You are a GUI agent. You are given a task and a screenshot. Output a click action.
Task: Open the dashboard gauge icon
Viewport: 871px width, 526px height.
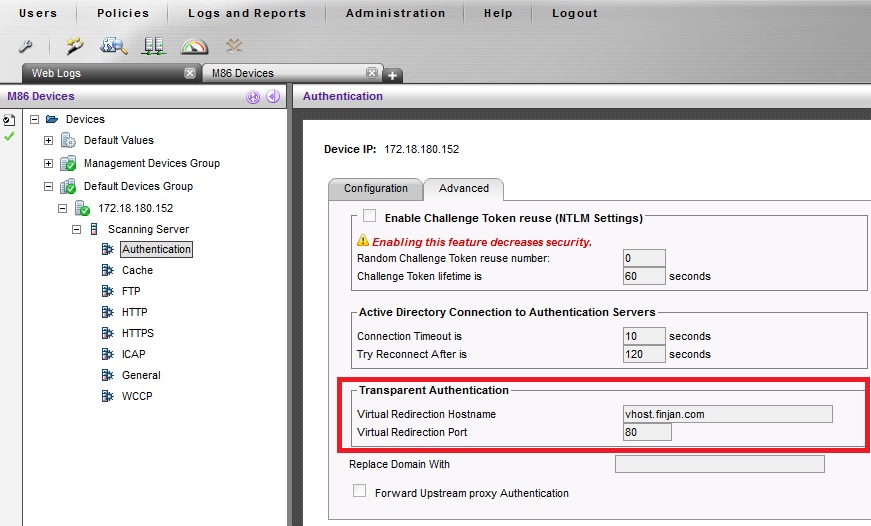tap(193, 46)
